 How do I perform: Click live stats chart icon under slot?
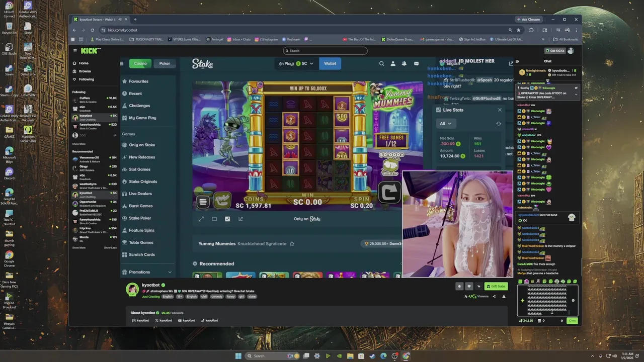click(227, 219)
